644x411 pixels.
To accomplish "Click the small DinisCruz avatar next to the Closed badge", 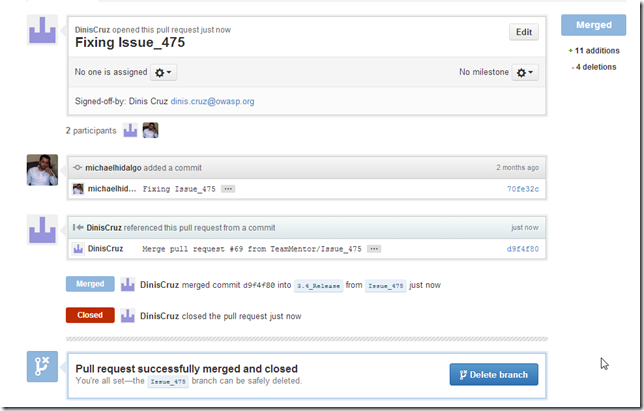I will tap(128, 315).
